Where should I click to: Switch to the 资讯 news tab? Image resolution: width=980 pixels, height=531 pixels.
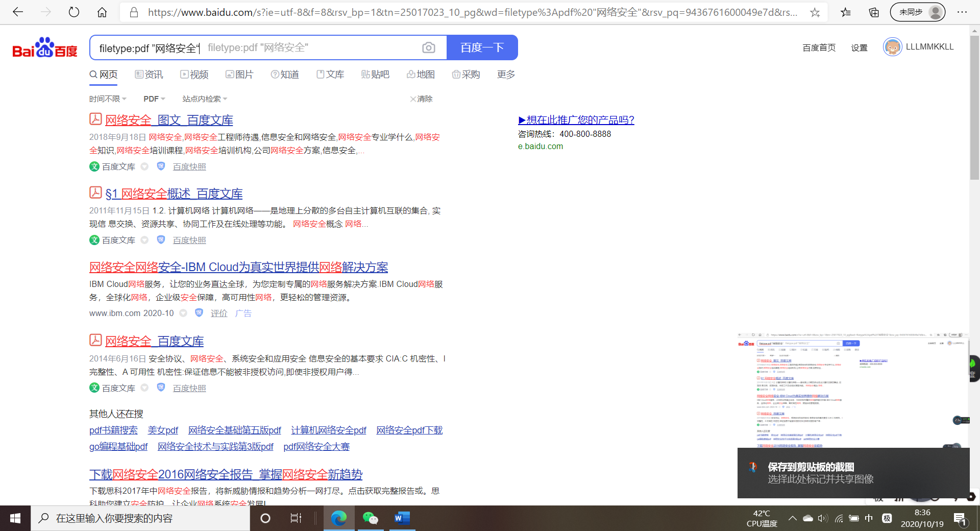[x=149, y=75]
